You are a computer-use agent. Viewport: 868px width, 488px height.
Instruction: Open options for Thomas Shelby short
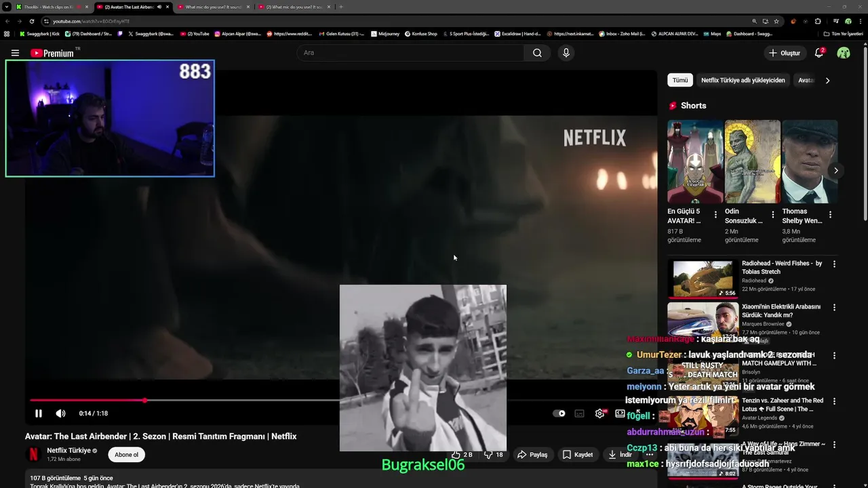tap(830, 215)
